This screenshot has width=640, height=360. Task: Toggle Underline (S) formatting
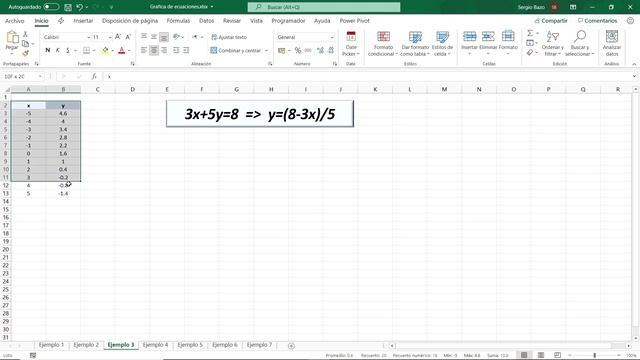pos(68,50)
